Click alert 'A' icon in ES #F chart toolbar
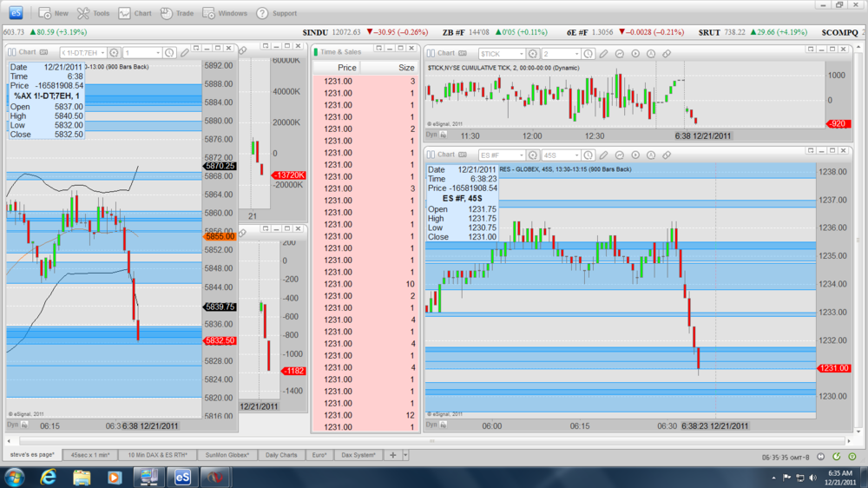Screen dimensions: 868x488 click(651, 155)
